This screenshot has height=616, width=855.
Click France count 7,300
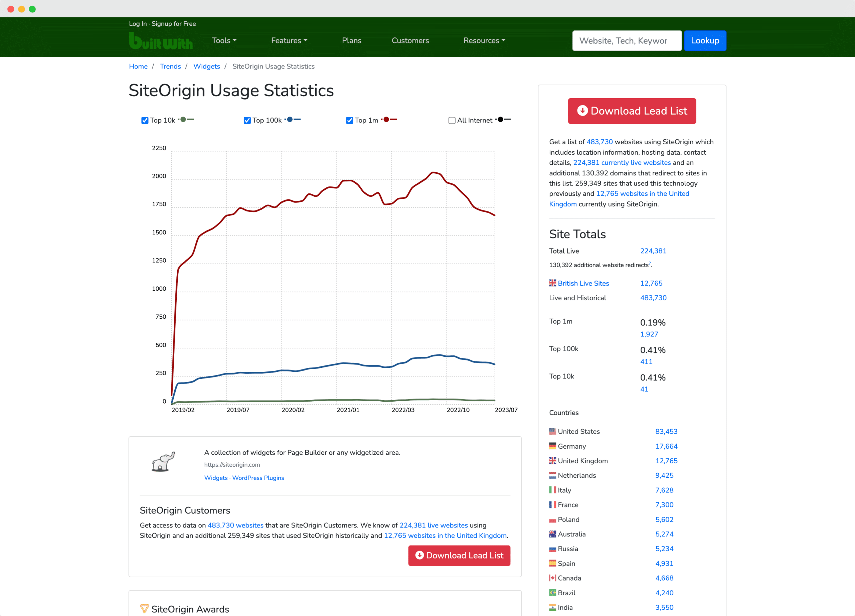(x=664, y=505)
